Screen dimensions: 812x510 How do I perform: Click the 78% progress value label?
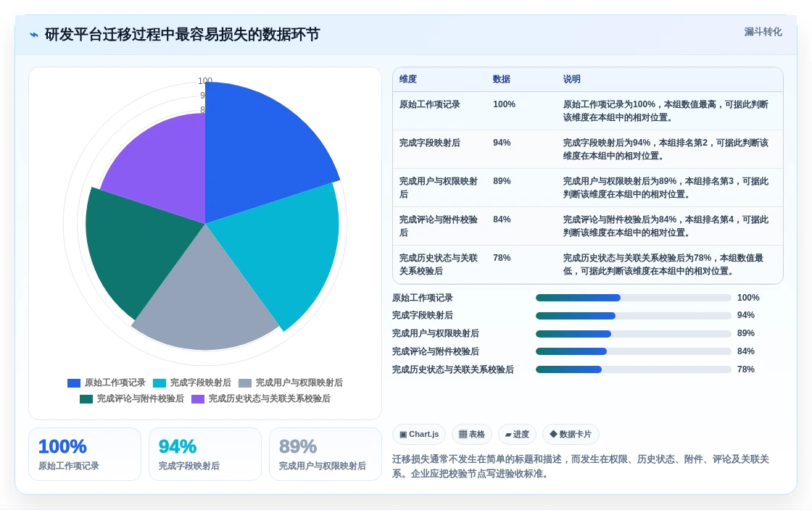pos(746,370)
